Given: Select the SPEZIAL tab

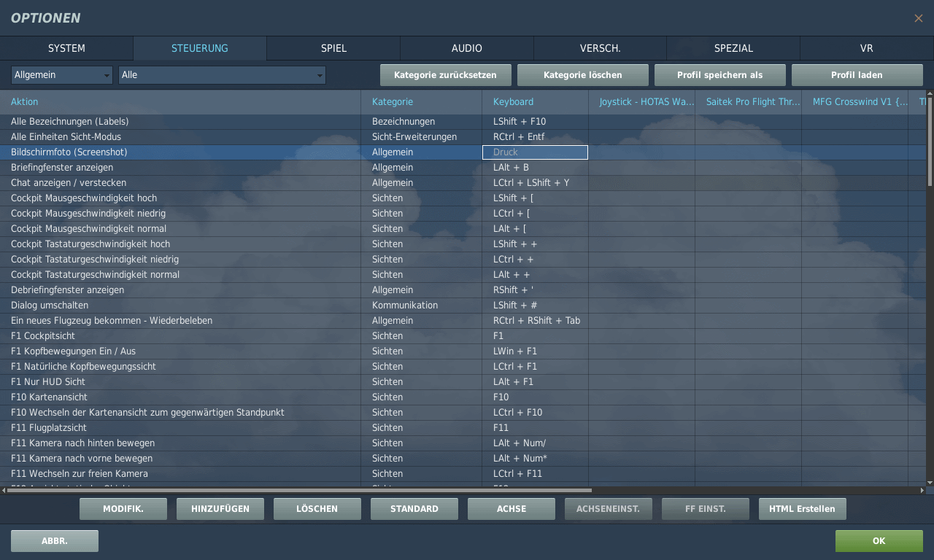Looking at the screenshot, I should point(733,48).
